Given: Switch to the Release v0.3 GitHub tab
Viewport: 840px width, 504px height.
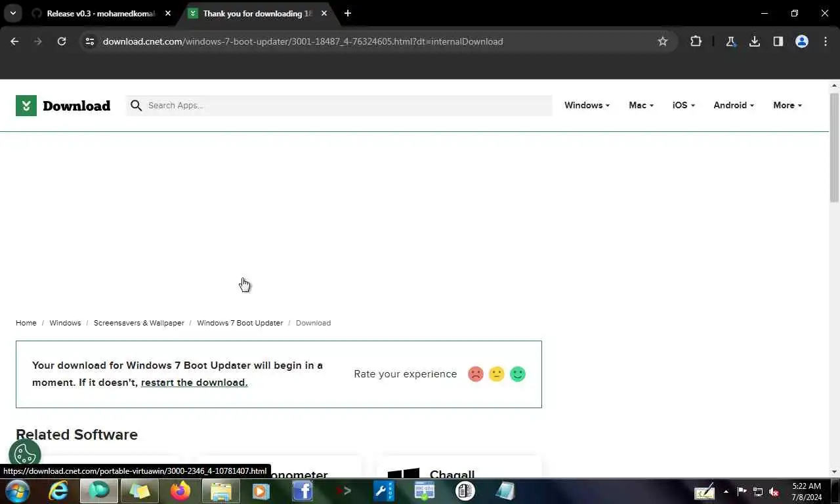Looking at the screenshot, I should click(x=100, y=13).
